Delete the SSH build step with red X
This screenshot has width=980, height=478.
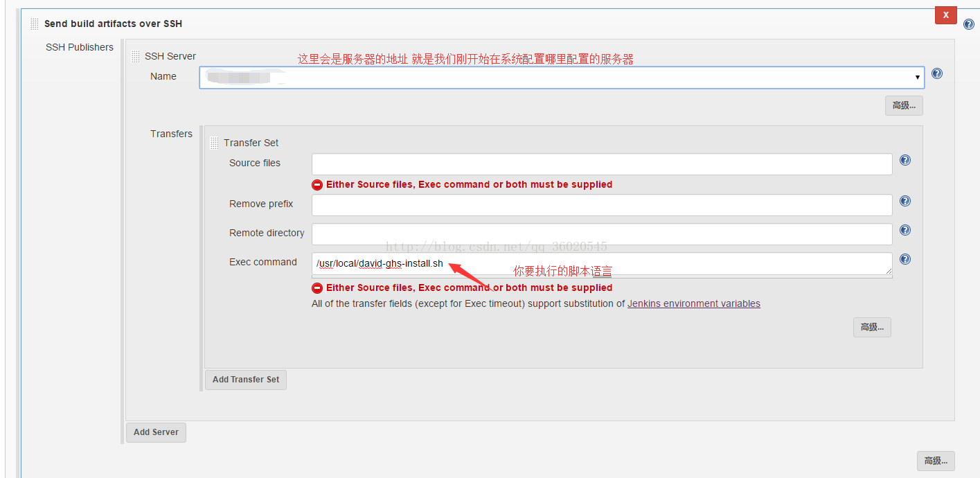tap(946, 15)
